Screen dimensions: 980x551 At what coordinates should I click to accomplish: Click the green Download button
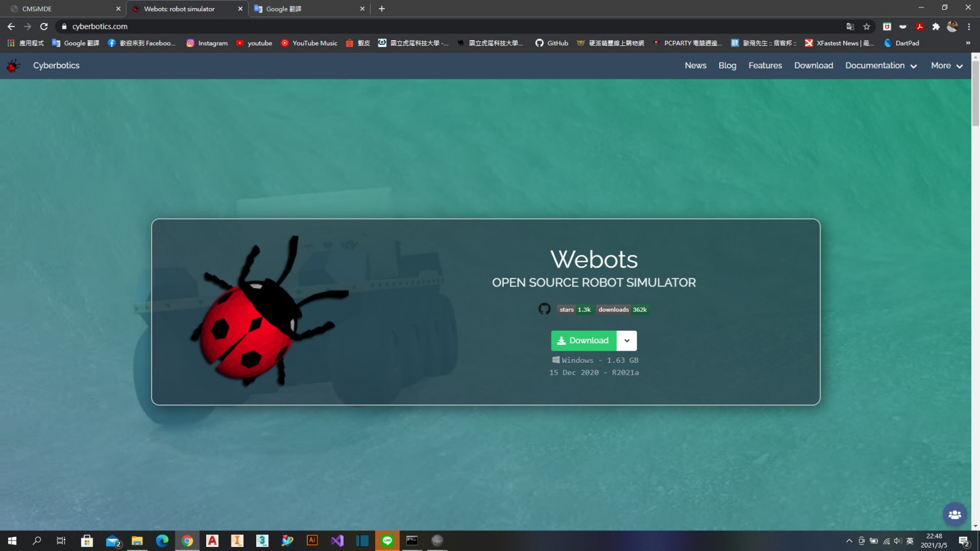click(x=584, y=341)
